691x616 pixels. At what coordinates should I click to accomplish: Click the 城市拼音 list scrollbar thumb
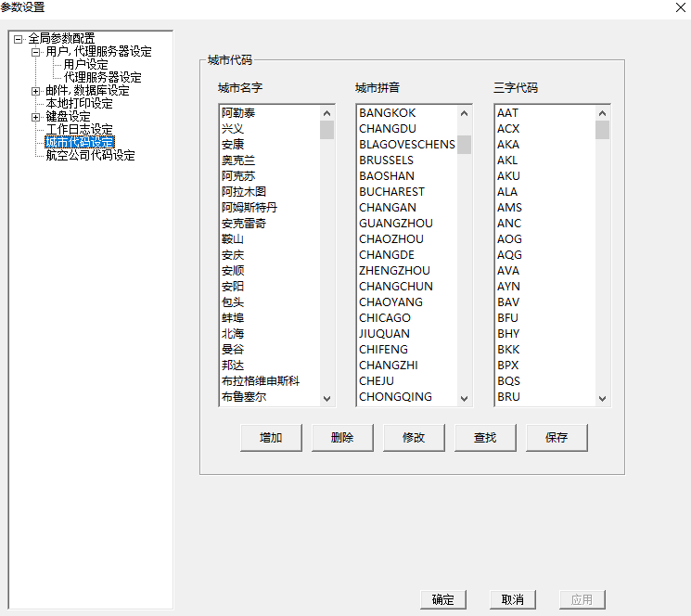point(465,145)
